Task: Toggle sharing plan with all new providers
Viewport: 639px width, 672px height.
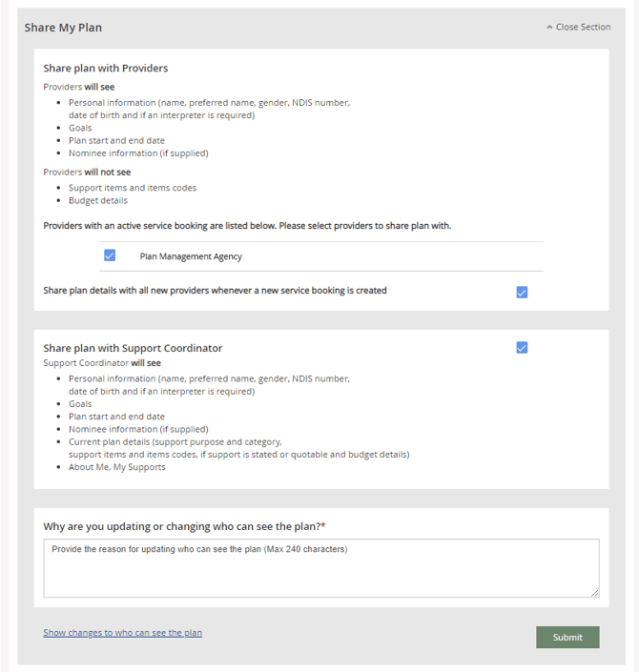Action: tap(522, 293)
